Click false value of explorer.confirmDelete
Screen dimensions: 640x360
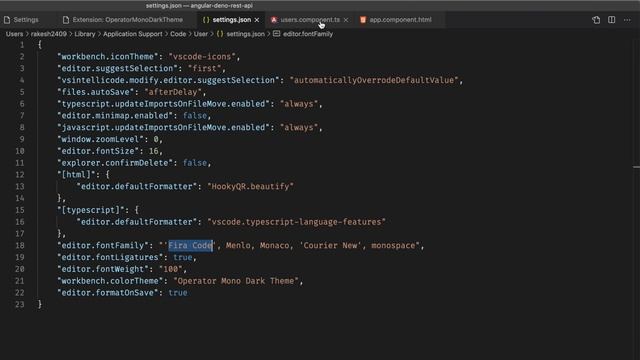[195, 163]
